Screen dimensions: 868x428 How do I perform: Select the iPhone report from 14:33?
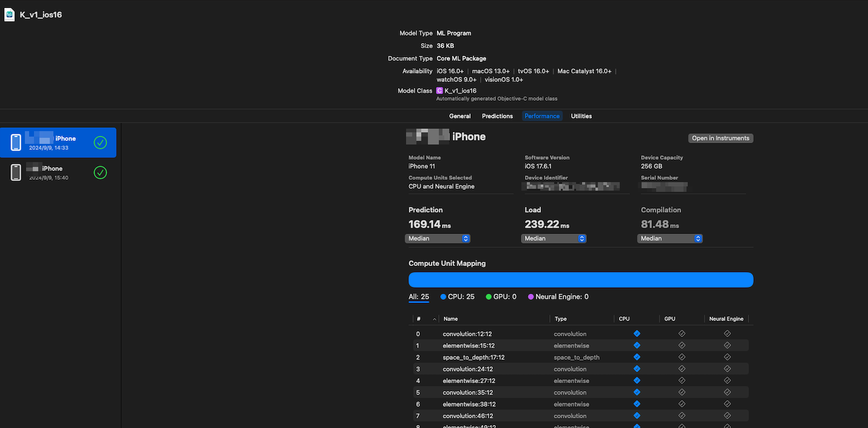(x=58, y=143)
